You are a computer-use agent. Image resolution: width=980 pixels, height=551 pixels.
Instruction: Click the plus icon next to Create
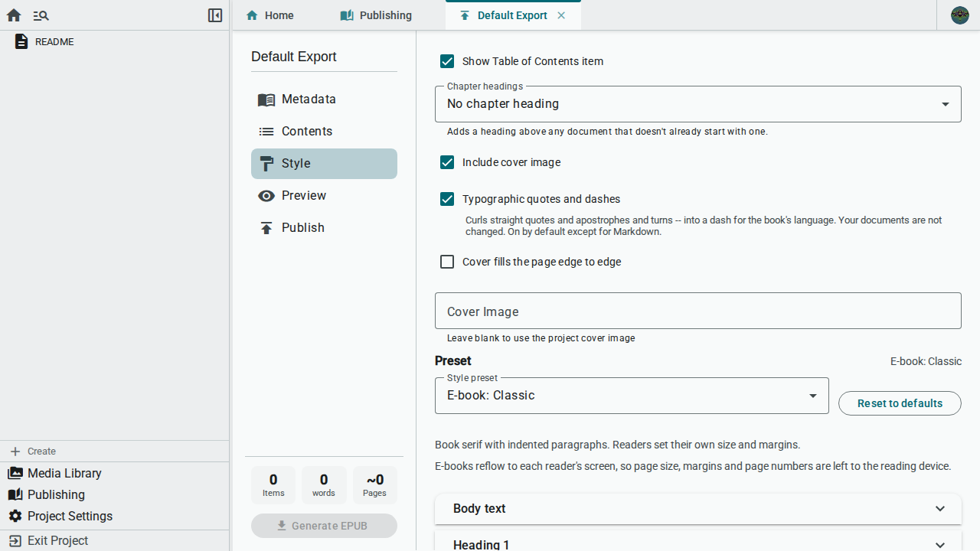point(15,452)
